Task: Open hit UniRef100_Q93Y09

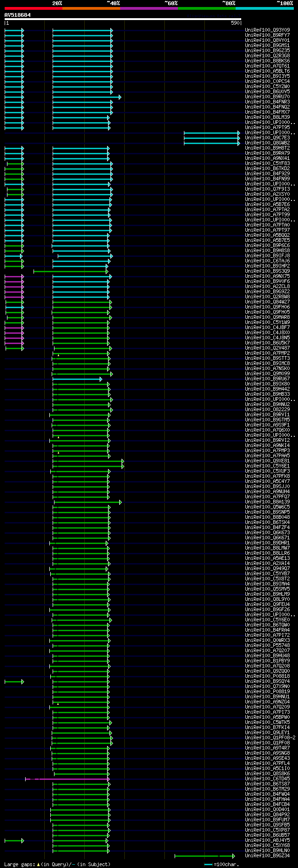Action: 267,30
